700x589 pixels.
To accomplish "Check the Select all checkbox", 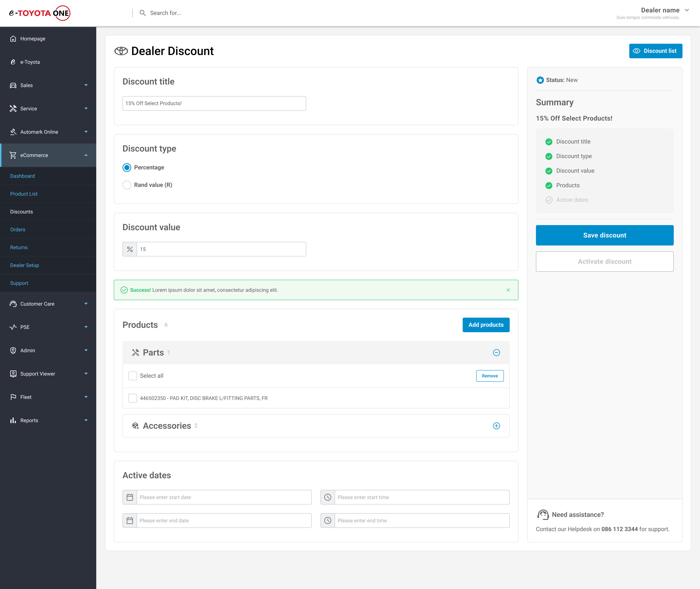I will click(x=133, y=376).
